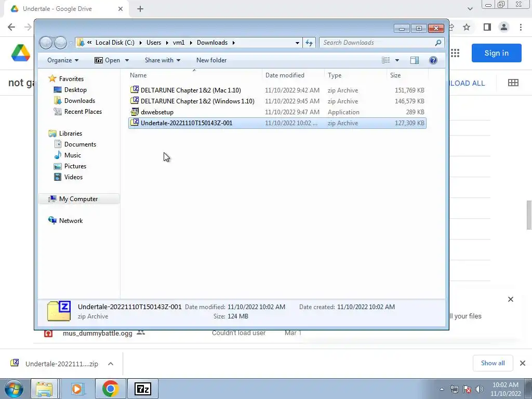This screenshot has width=532, height=399.
Task: Click the Open button with 7z icon
Action: click(107, 60)
